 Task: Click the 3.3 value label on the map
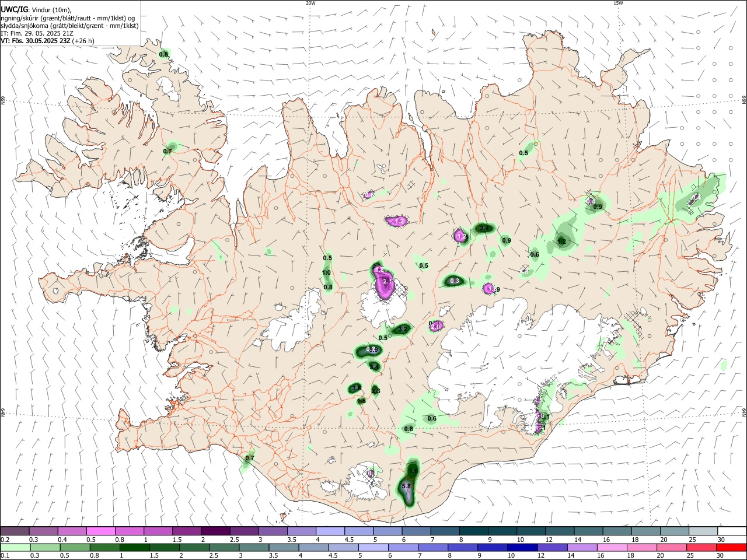point(357,388)
